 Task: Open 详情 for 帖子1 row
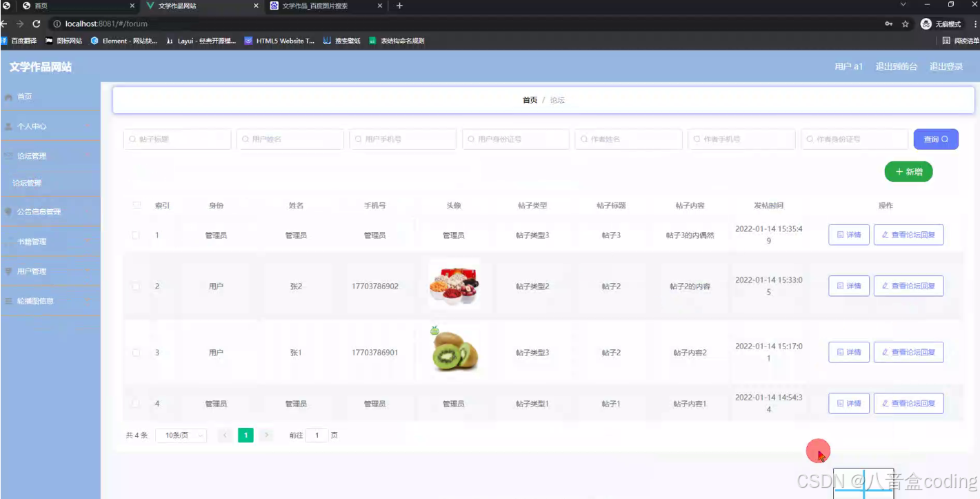(849, 403)
